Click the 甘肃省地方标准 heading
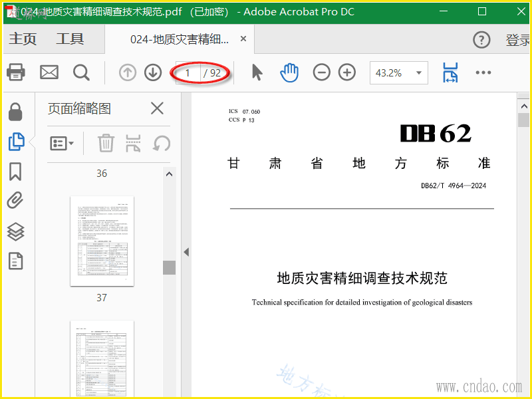 pos(359,163)
